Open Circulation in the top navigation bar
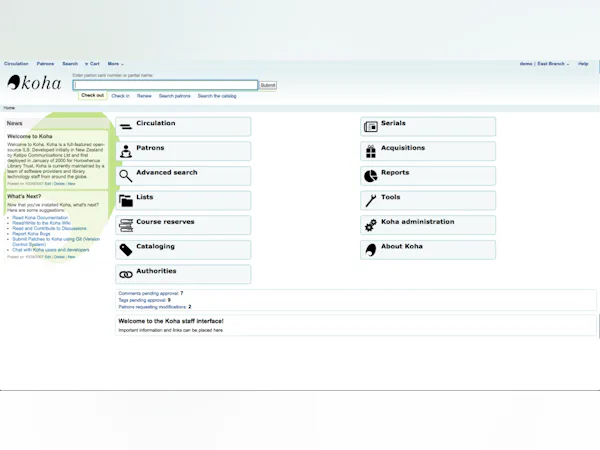600x450 pixels. (x=16, y=64)
